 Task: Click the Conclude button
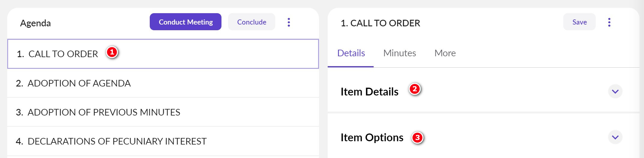click(x=251, y=22)
